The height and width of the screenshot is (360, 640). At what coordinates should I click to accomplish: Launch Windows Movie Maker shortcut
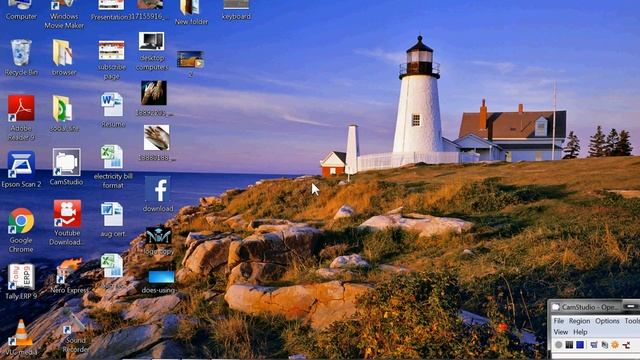pos(64,14)
